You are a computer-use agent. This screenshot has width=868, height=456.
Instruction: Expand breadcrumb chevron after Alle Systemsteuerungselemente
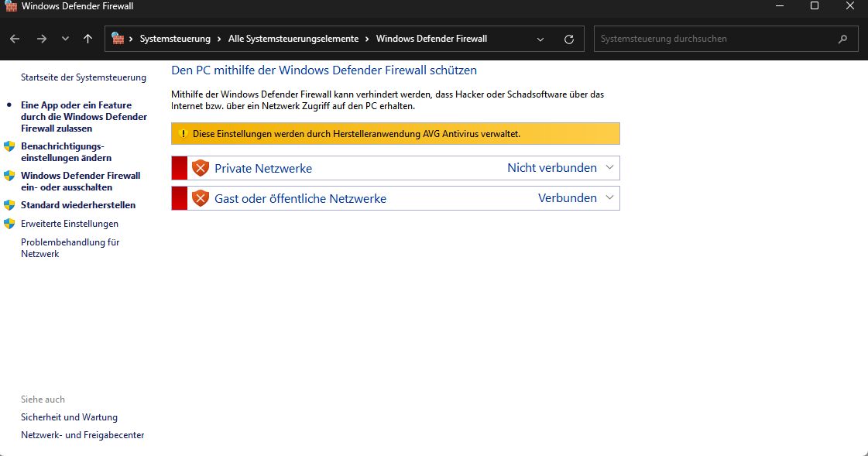pos(367,39)
